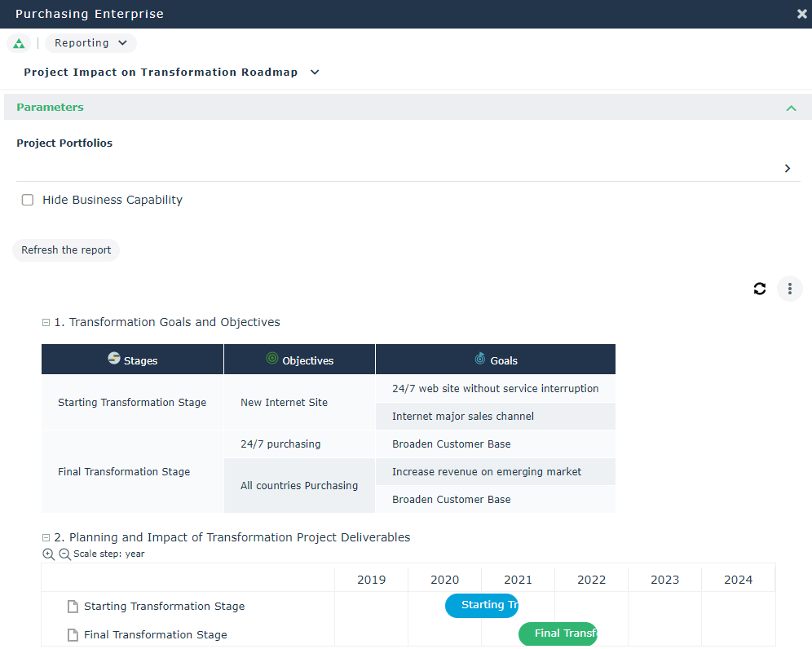
Task: Zoom out on the timeline scale
Action: coord(65,554)
